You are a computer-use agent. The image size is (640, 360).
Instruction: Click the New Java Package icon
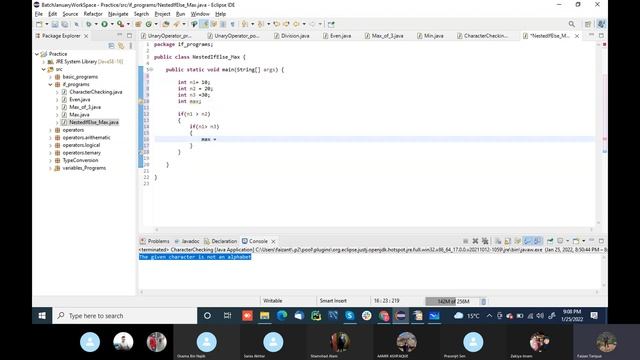[x=138, y=24]
